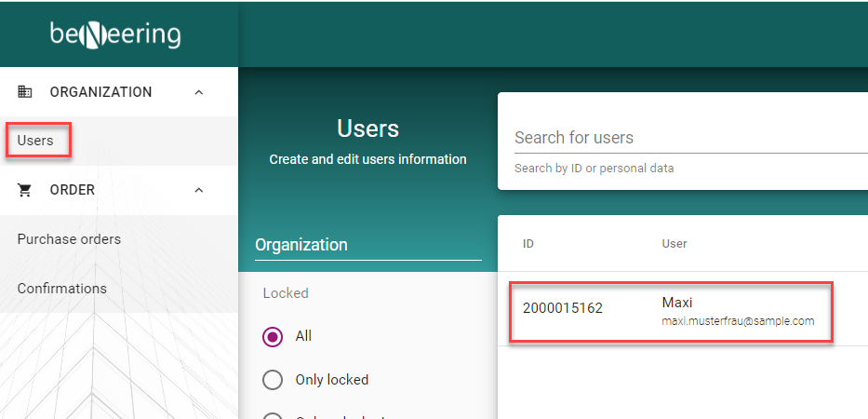Switch to the Organization filter tab
The height and width of the screenshot is (419, 868).
pyautogui.click(x=301, y=245)
